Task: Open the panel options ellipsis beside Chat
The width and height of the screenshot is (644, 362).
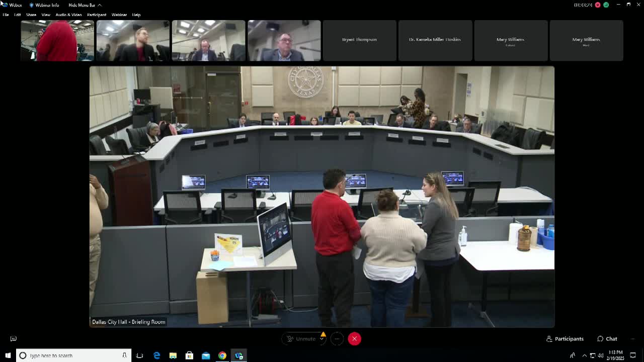Action: [632, 339]
